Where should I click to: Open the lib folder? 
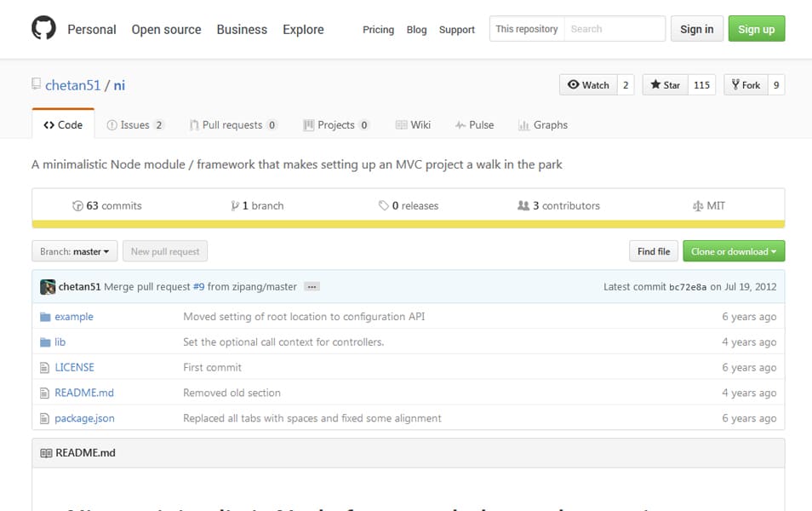60,342
